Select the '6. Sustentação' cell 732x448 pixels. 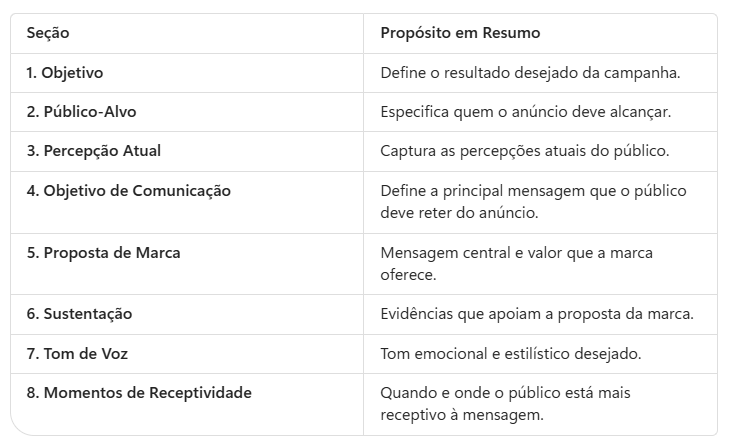click(187, 314)
